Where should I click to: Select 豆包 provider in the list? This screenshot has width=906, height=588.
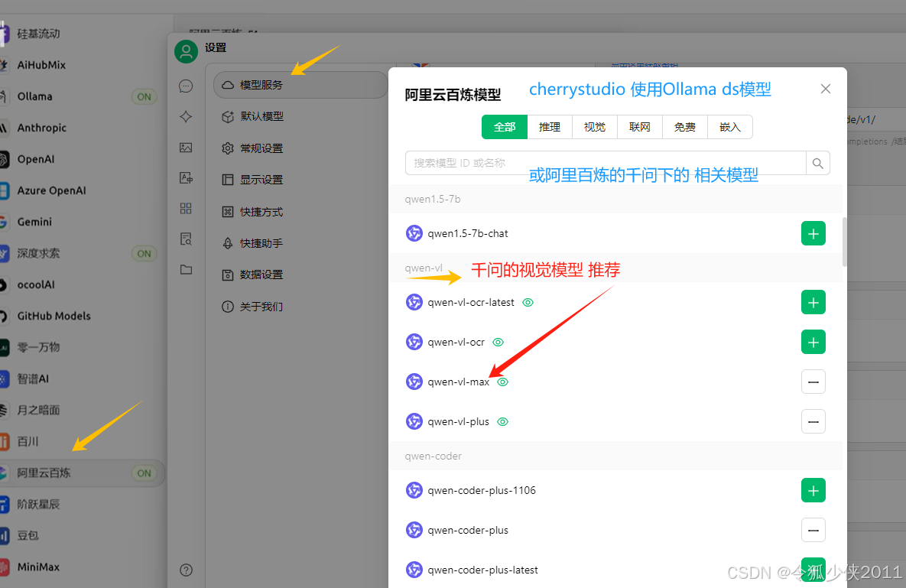[x=82, y=535]
